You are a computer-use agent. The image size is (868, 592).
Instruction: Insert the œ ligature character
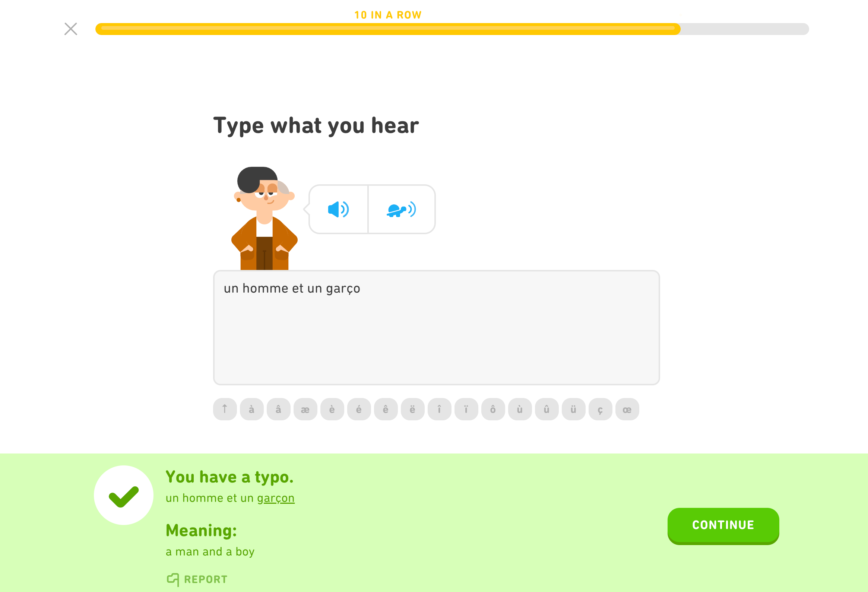627,409
